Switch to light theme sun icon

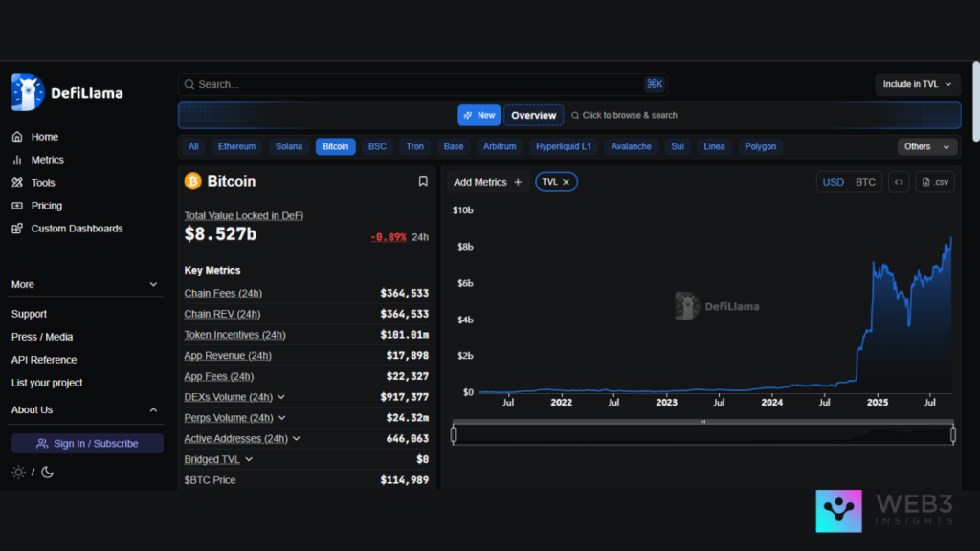[x=18, y=473]
